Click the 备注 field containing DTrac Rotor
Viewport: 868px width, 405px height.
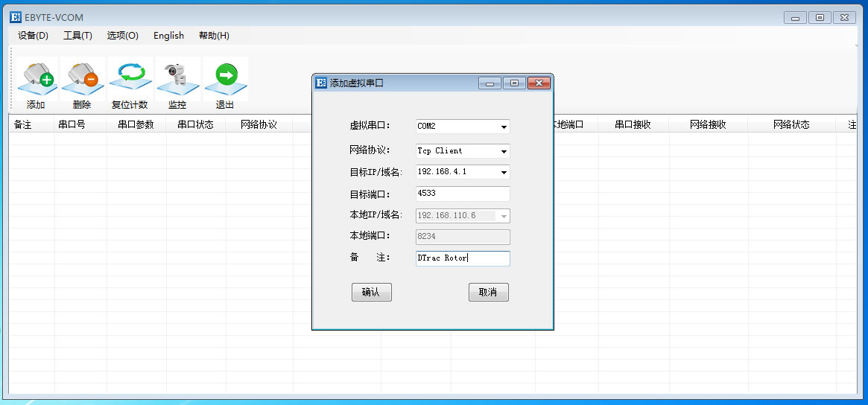click(x=462, y=258)
